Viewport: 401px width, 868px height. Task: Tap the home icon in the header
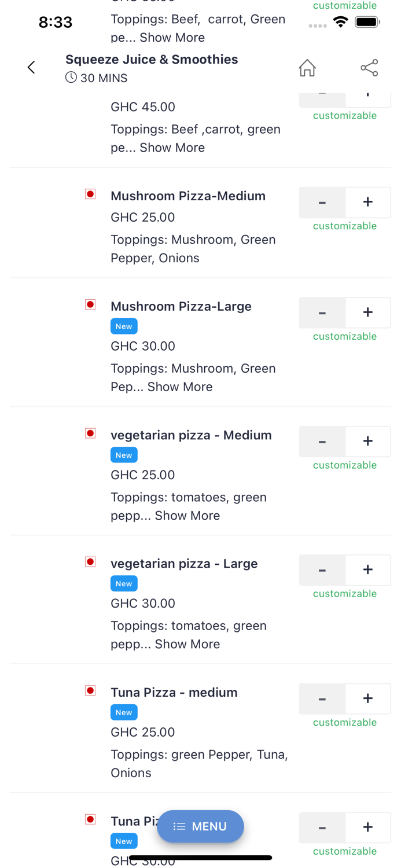pos(307,67)
